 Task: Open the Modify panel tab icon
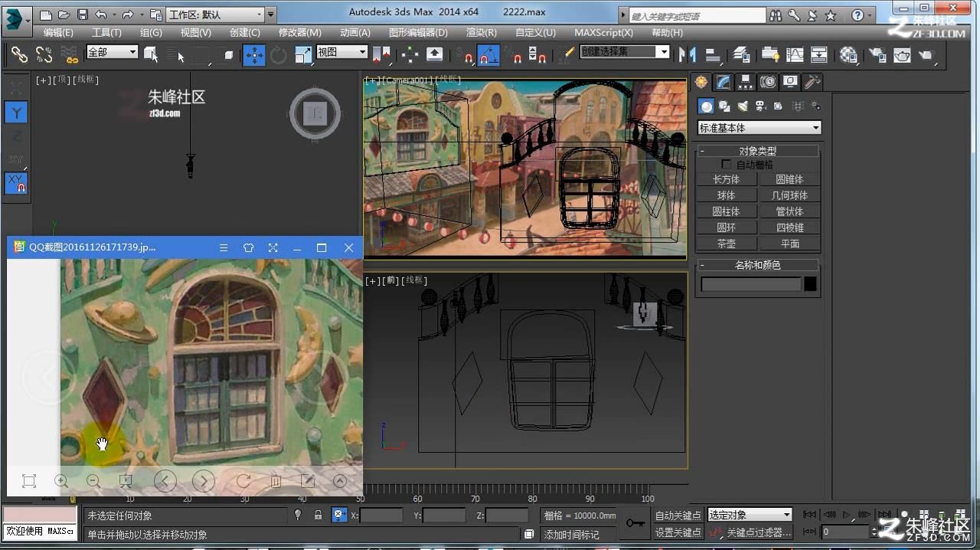click(x=723, y=82)
